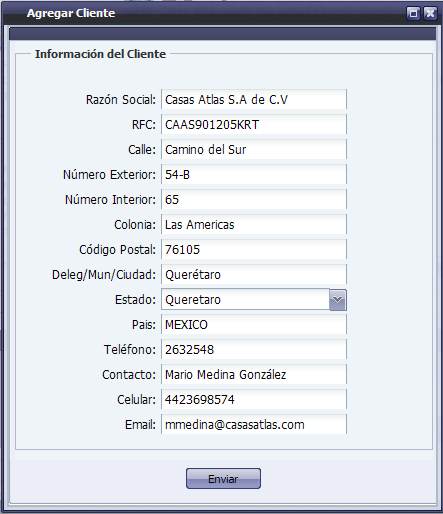Click the Información del Cliente group label
Viewport: 443px width, 514px height.
pyautogui.click(x=100, y=54)
